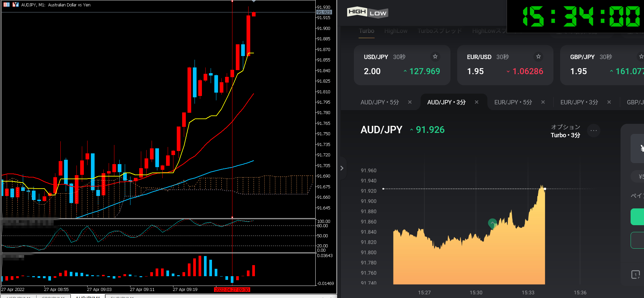
Task: Close the EUR/JPY 5分 tab
Action: (x=543, y=102)
